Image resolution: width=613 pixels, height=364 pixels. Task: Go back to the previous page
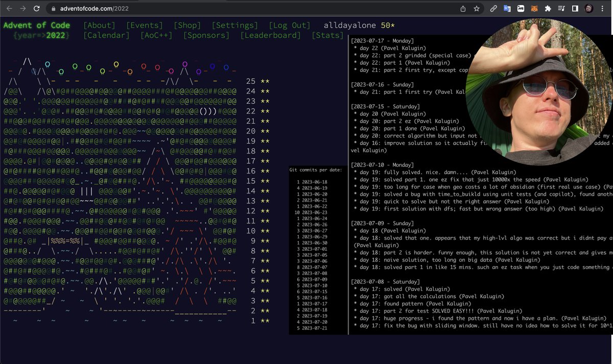[9, 9]
